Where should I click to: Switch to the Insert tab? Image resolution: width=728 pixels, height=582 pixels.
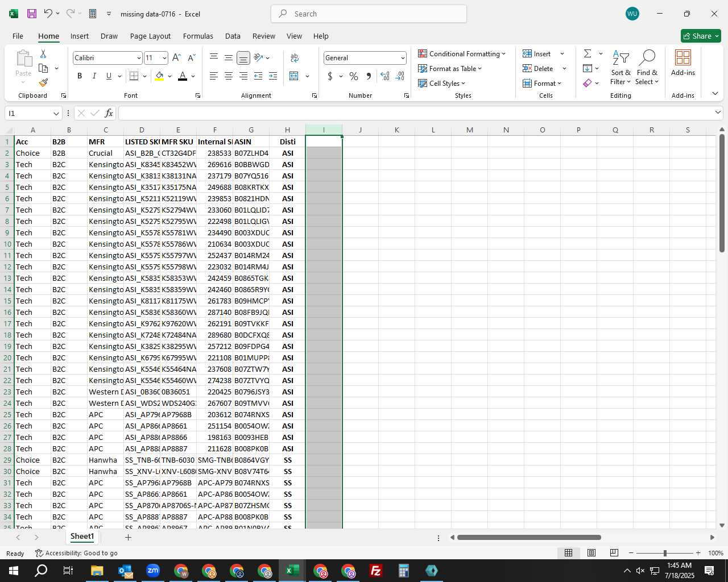click(80, 36)
